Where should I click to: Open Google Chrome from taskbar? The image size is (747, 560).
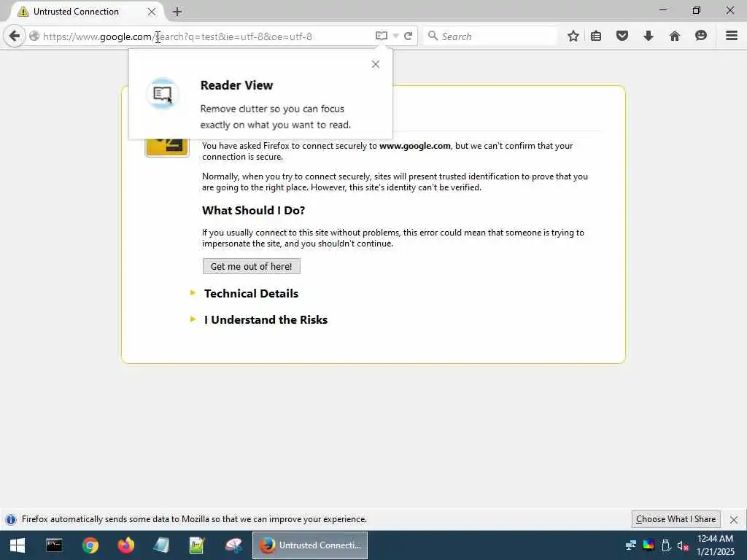tap(90, 545)
